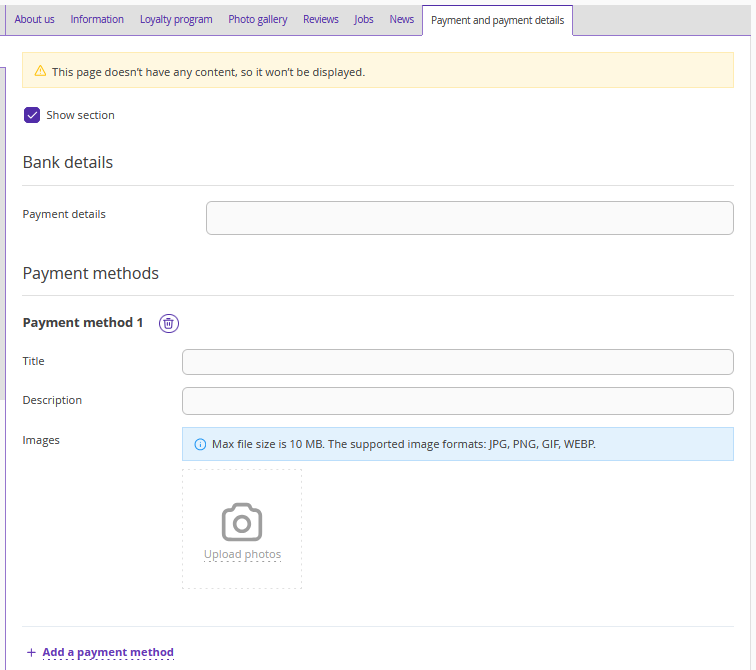This screenshot has height=670, width=756.
Task: Focus the Title input field
Action: point(458,362)
